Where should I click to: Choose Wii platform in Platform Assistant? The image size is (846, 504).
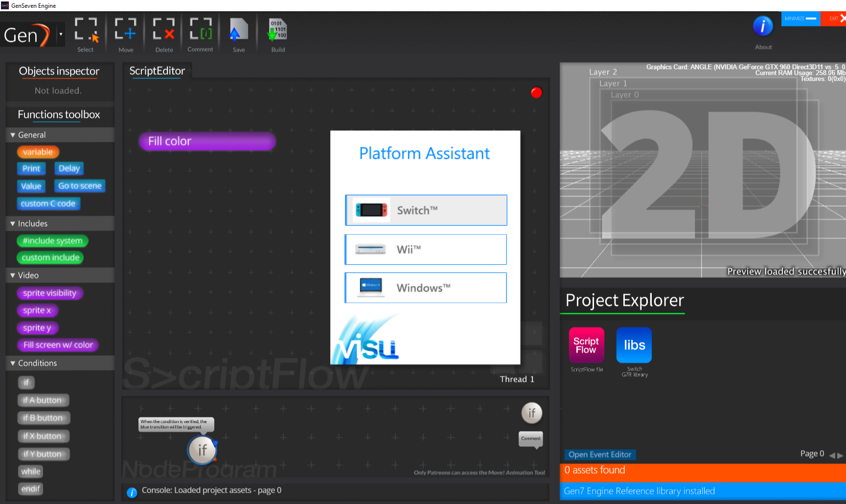point(426,249)
